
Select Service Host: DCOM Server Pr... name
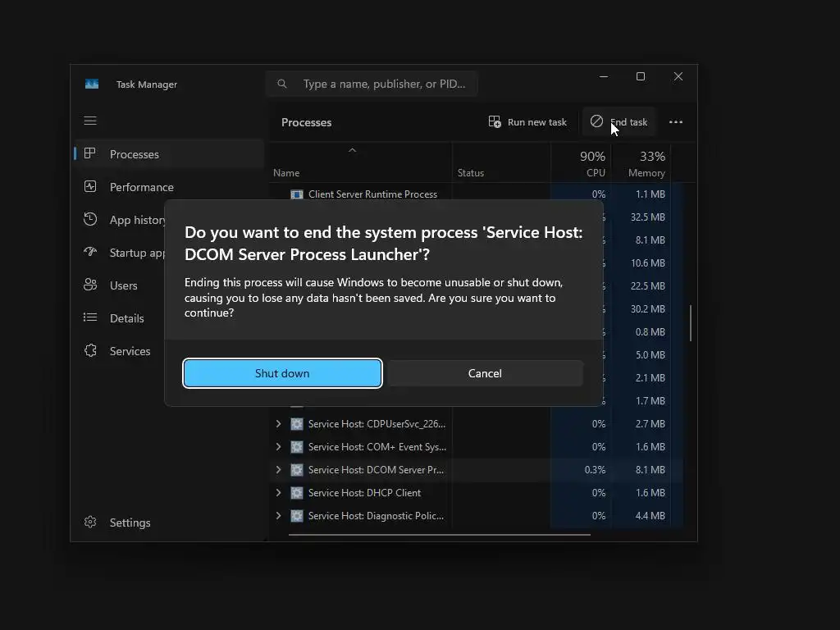(x=376, y=470)
